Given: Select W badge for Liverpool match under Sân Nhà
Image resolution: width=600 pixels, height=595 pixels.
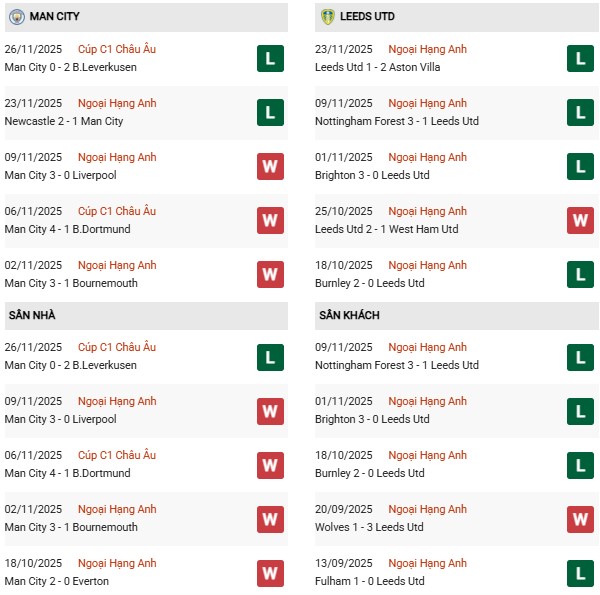Looking at the screenshot, I should coord(269,411).
